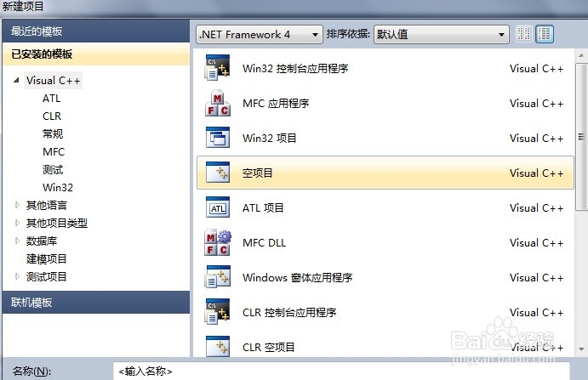Click the 名称 input field
This screenshot has width=588, height=380.
click(341, 371)
